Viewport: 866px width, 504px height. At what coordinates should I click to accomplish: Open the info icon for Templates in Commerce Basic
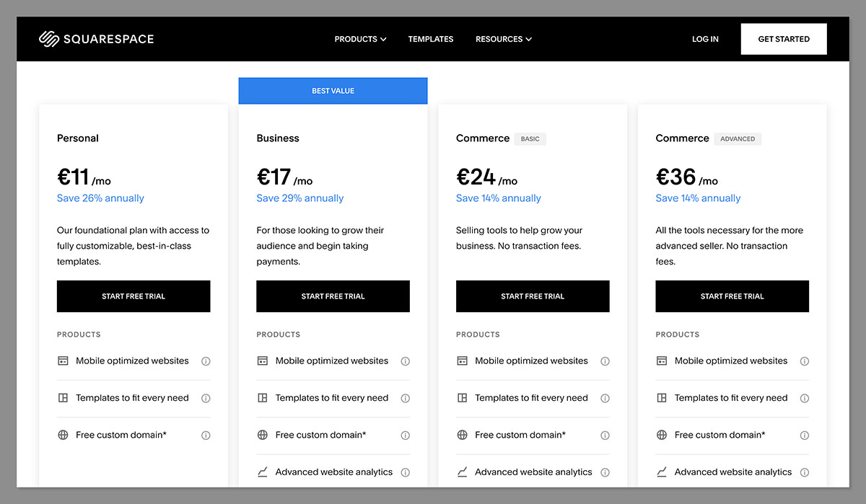(605, 397)
